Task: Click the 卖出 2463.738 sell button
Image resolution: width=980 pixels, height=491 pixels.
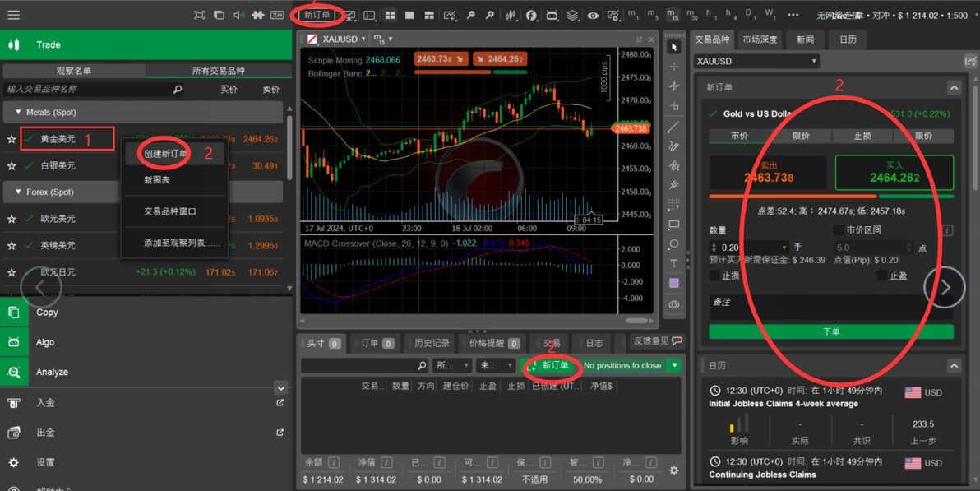Action: (769, 173)
